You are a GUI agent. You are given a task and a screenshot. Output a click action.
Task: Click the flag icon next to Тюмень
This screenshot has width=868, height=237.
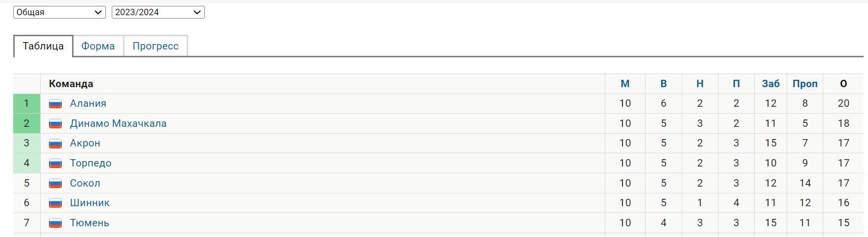(55, 223)
